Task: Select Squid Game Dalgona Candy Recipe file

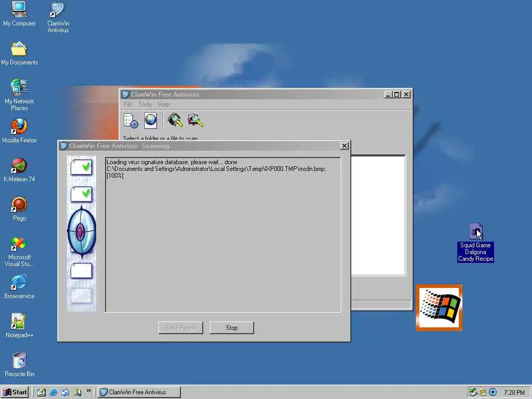Action: 475,243
